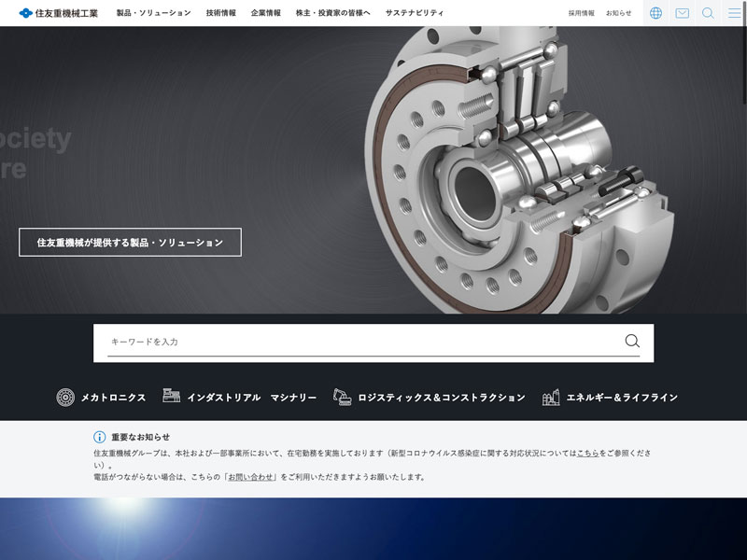This screenshot has width=747, height=560.
Task: Open the 技術情報 menu
Action: coord(221,13)
